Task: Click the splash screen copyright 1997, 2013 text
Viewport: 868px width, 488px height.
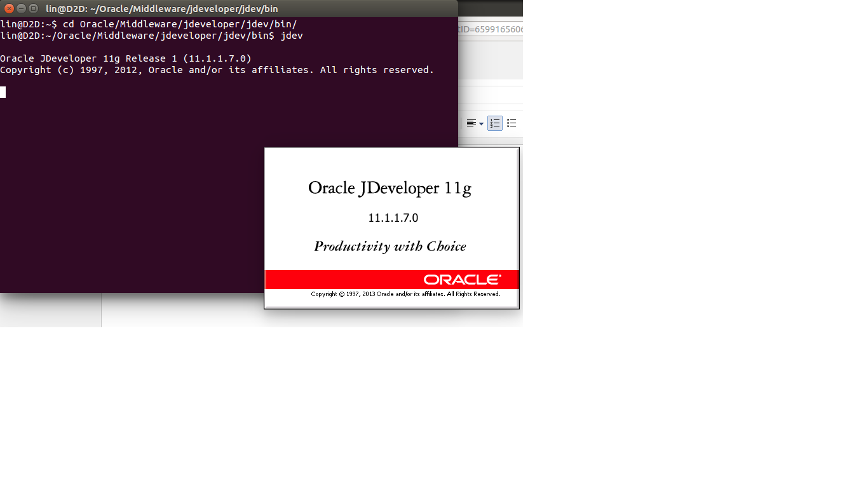Action: click(x=405, y=294)
